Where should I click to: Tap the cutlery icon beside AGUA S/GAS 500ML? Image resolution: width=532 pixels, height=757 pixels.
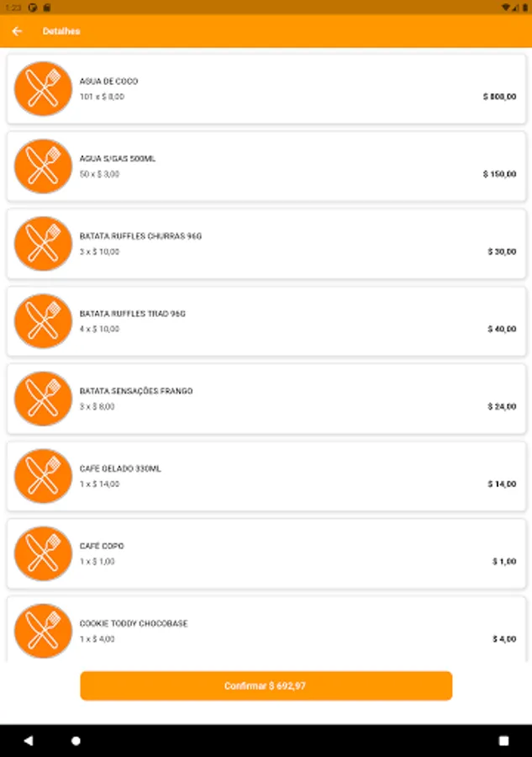43,166
